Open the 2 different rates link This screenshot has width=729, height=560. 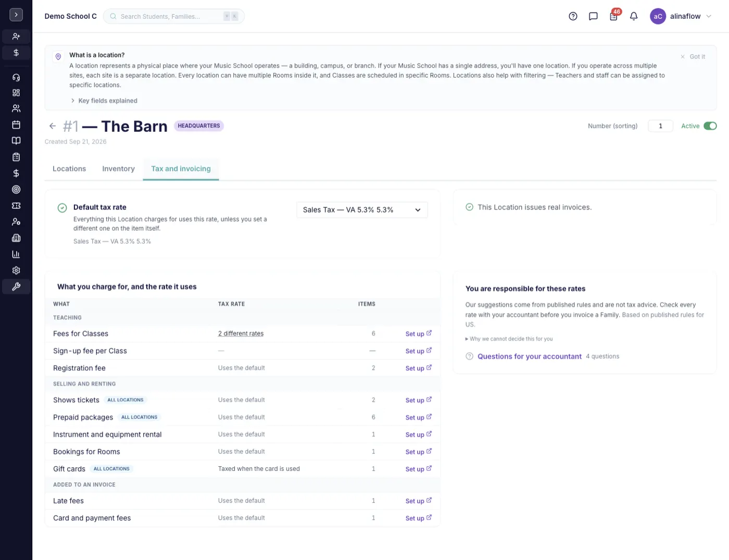point(241,333)
